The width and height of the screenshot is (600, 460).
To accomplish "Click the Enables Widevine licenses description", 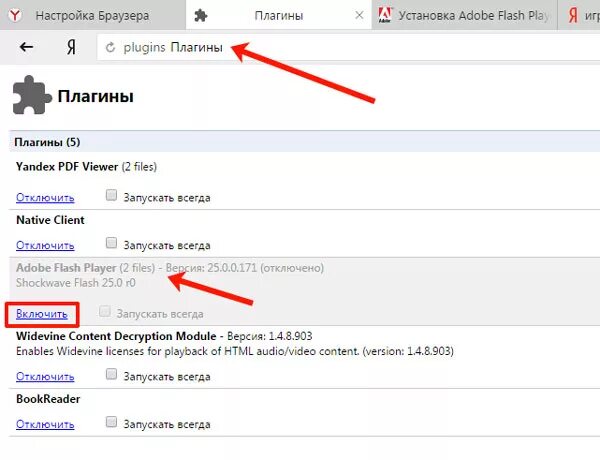I will coord(235,351).
